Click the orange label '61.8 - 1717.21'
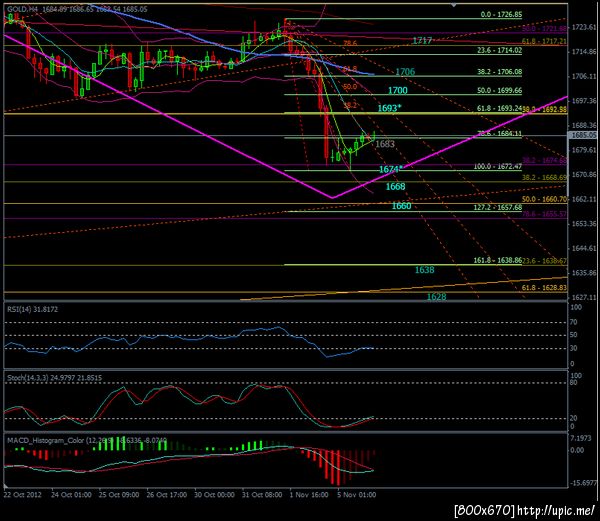Image resolution: width=600 pixels, height=521 pixels. pos(544,41)
